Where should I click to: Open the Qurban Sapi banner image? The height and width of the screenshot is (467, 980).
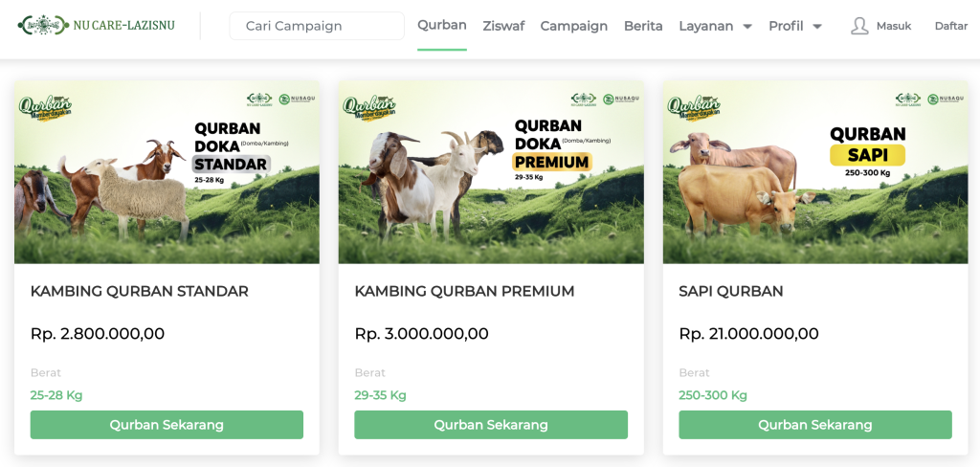[x=815, y=172]
